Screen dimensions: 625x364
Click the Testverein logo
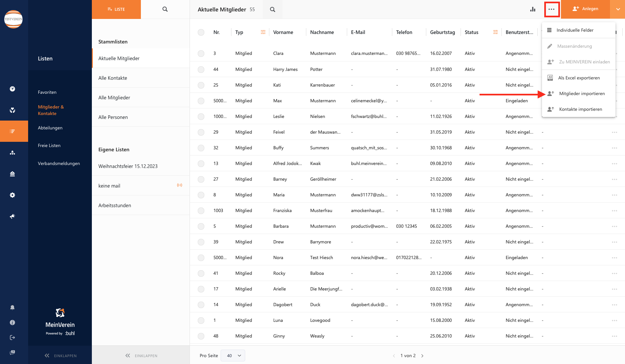coord(13,19)
